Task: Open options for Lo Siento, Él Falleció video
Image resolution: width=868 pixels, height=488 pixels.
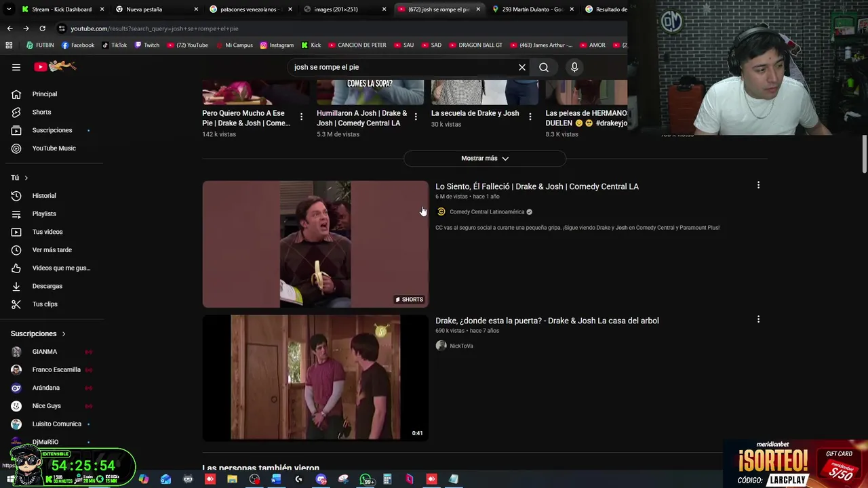Action: (x=758, y=185)
